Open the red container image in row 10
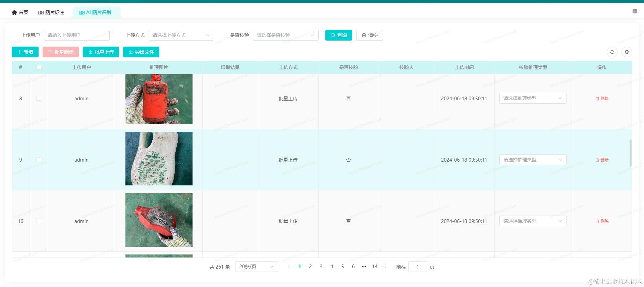This screenshot has width=644, height=287. [159, 220]
